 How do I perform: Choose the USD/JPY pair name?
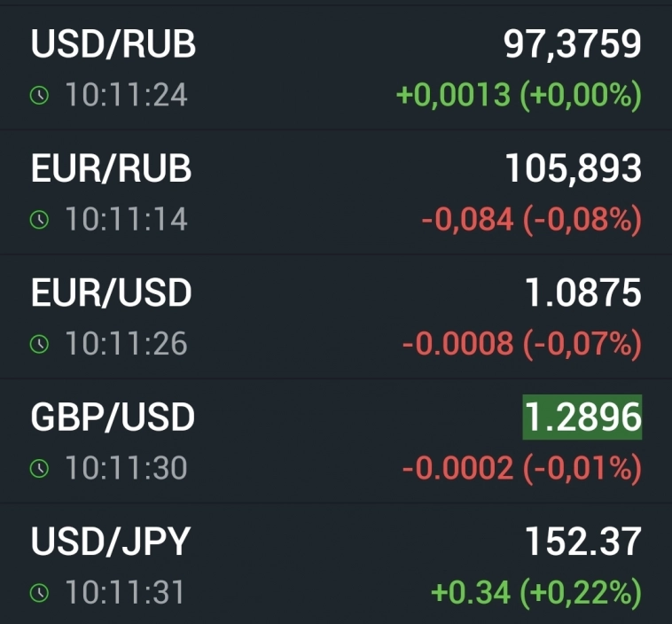(x=111, y=542)
